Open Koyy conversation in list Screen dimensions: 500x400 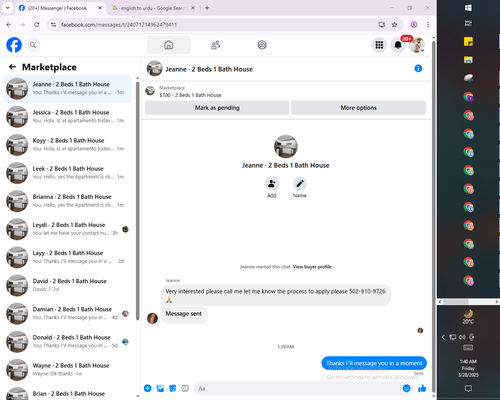tap(67, 145)
